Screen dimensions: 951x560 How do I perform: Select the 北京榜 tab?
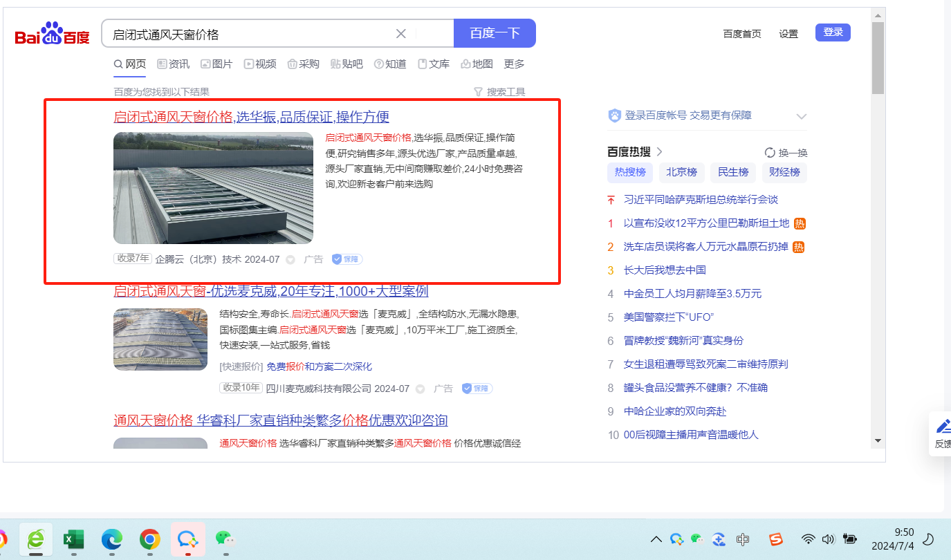pos(681,172)
